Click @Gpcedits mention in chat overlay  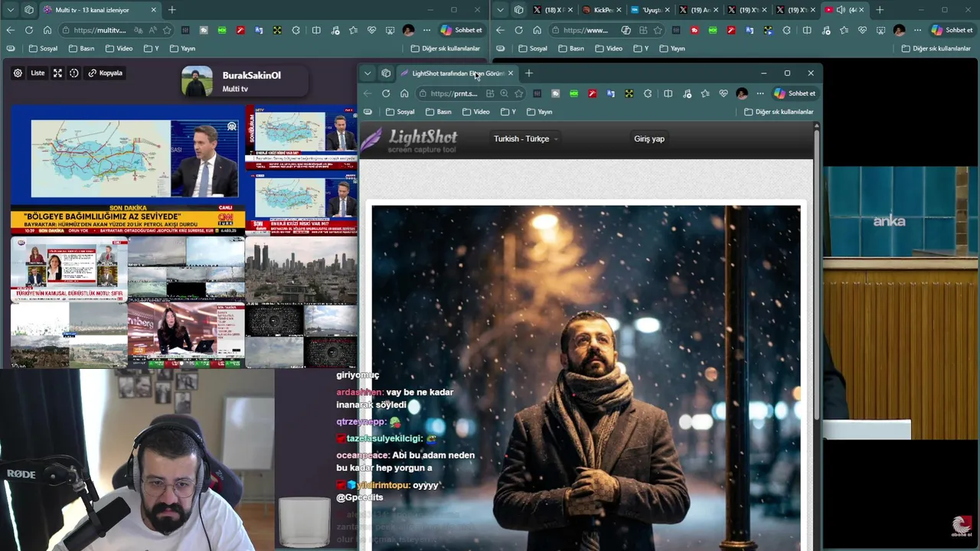(359, 497)
